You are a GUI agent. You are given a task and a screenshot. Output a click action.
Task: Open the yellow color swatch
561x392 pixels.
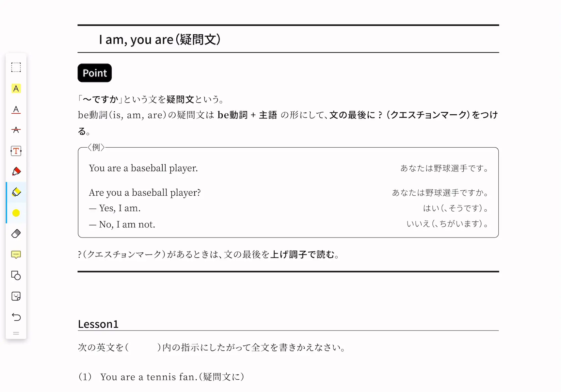pos(16,213)
